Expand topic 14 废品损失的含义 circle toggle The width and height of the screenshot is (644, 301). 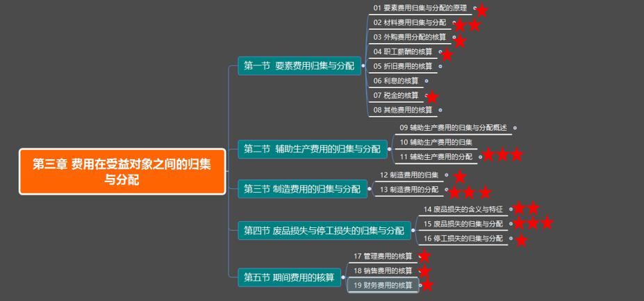pos(511,209)
